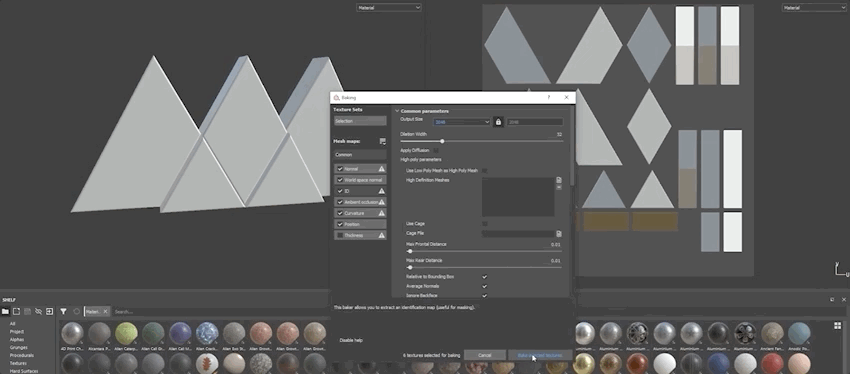Select the 4D Print Ch... material thumbnail
Viewport: 850px width, 374px height.
tap(72, 333)
